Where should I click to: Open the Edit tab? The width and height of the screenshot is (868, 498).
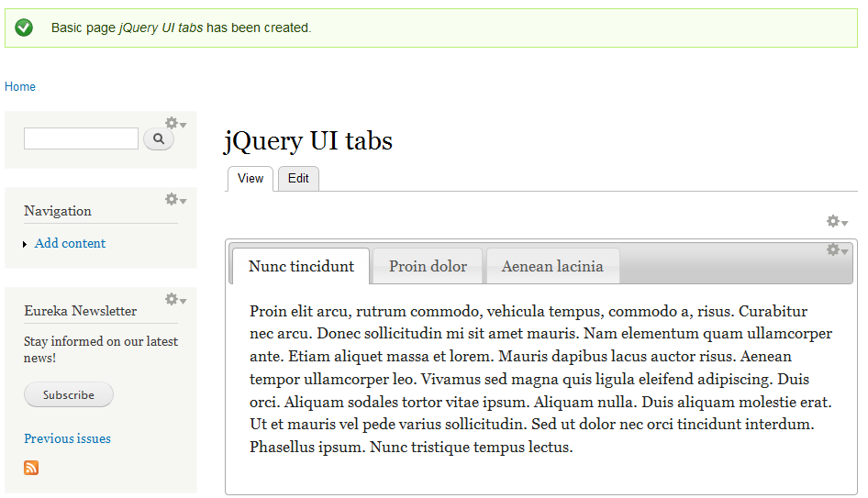298,179
